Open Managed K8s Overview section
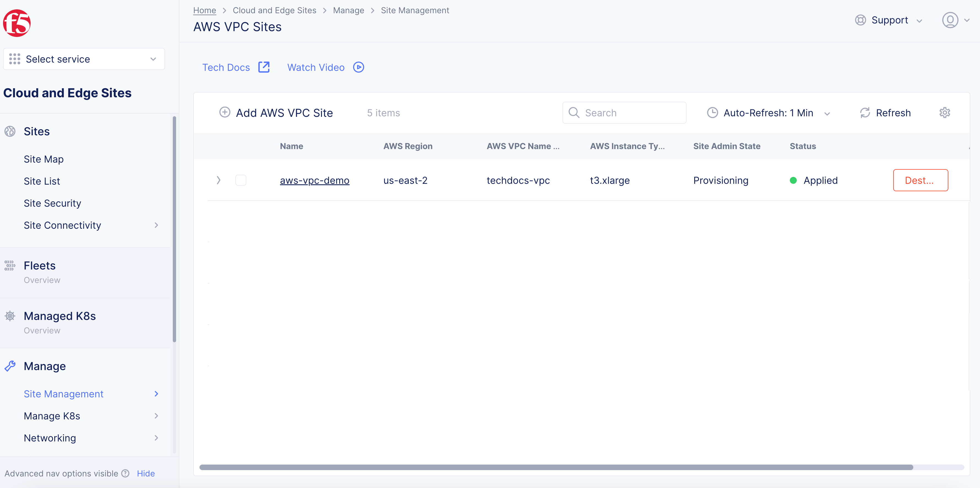980x488 pixels. [42, 331]
